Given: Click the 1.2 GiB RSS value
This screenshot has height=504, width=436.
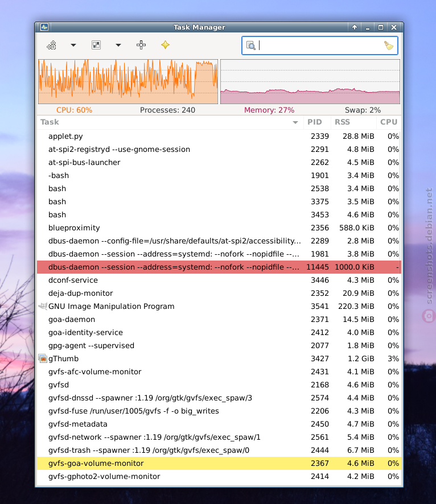Looking at the screenshot, I should pyautogui.click(x=361, y=359).
